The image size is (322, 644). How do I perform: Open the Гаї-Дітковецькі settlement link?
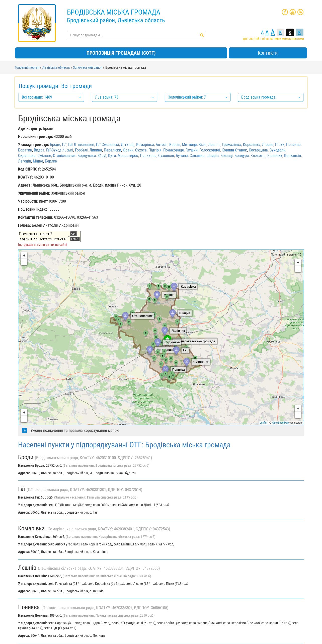81,144
